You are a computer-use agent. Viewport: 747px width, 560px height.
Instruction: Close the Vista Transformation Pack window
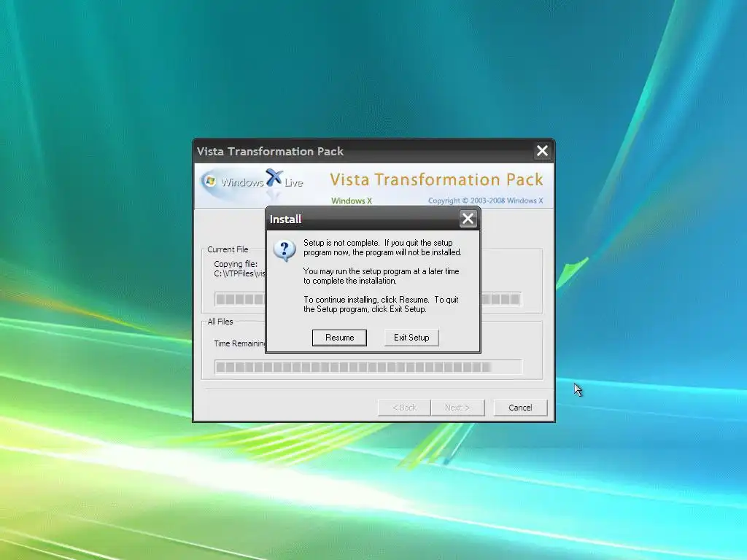coord(542,151)
